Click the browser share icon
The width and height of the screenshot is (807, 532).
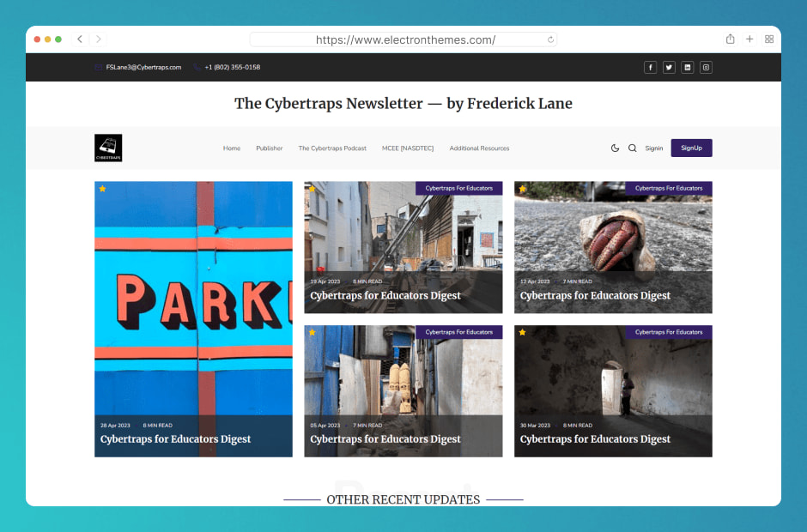730,39
